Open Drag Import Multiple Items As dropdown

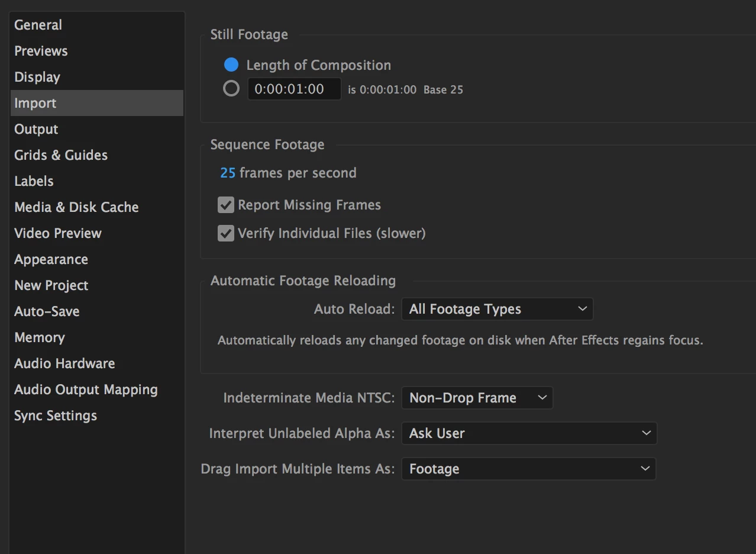(x=529, y=469)
